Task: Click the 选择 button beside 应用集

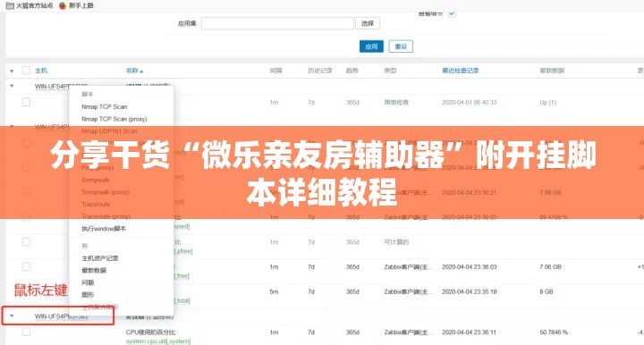Action: (368, 23)
